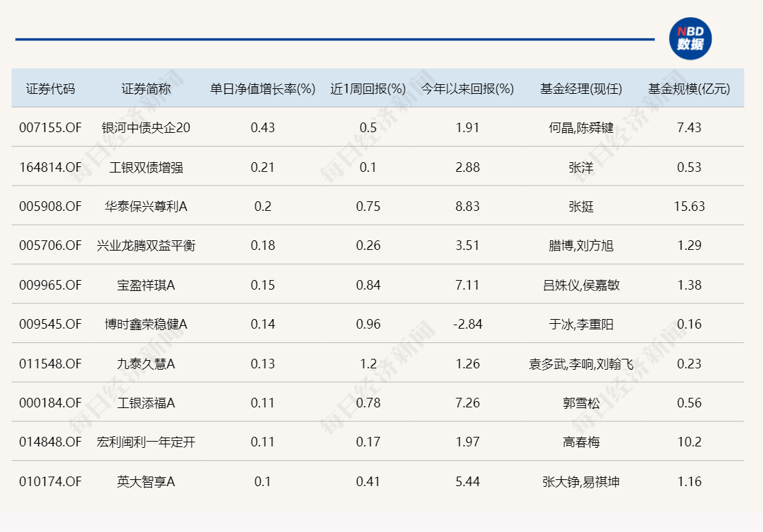The image size is (763, 532).
Task: Click daily growth value 0.15
Action: tap(263, 285)
